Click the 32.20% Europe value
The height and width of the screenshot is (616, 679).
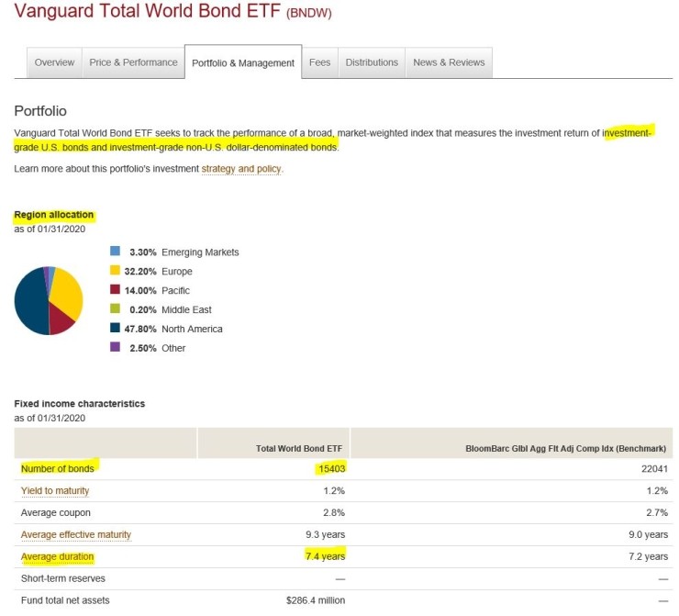tap(140, 272)
